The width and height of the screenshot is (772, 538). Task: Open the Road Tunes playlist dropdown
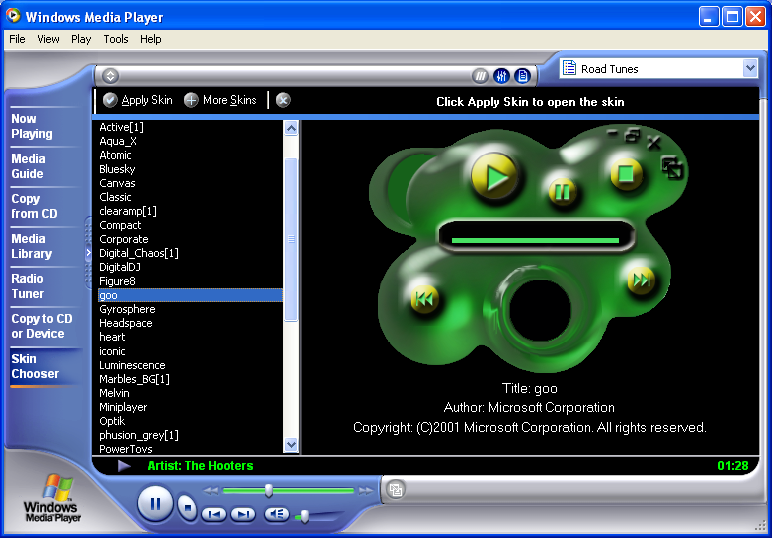(x=750, y=68)
